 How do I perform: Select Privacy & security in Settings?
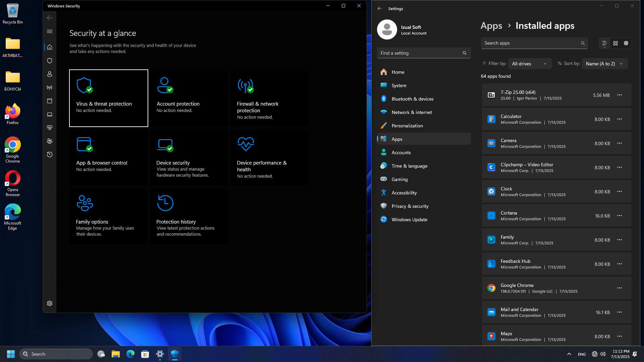click(x=424, y=206)
